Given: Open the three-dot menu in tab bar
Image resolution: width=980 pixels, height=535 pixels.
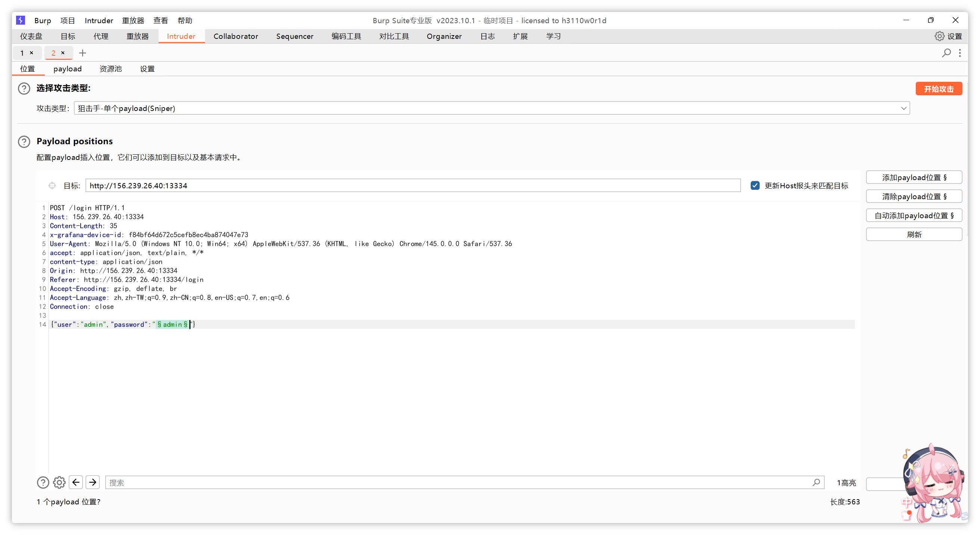Looking at the screenshot, I should pyautogui.click(x=960, y=53).
